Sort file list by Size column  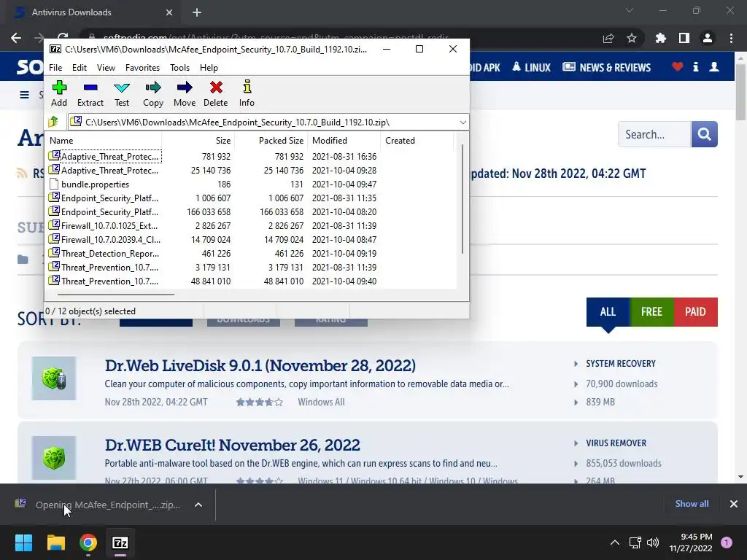pyautogui.click(x=198, y=141)
